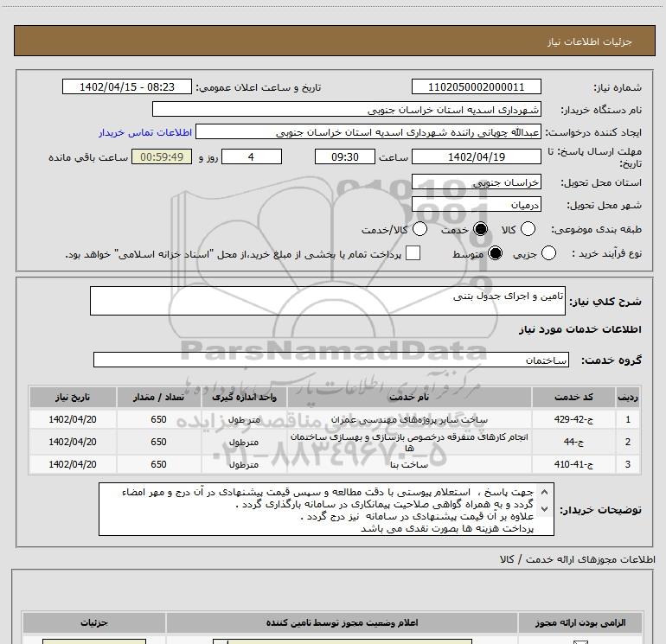Click the ردیف column header
The height and width of the screenshot is (644, 666).
click(628, 398)
